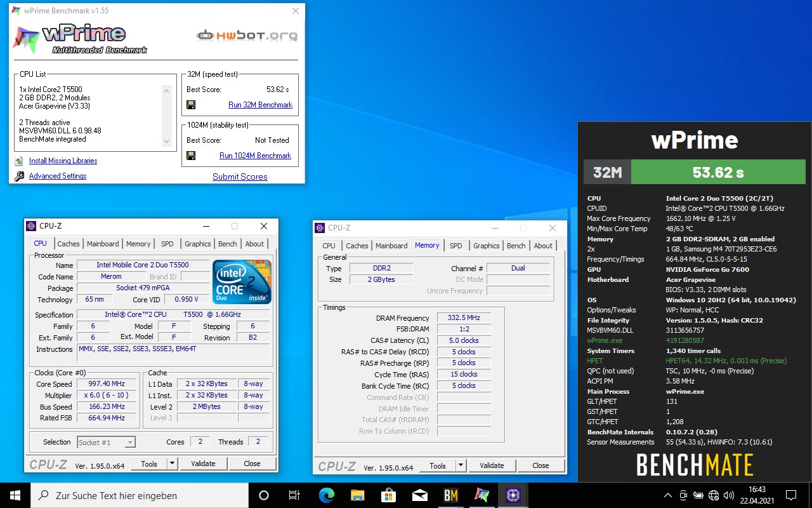Image resolution: width=812 pixels, height=508 pixels.
Task: Open Install Missing Libraries link
Action: click(63, 161)
